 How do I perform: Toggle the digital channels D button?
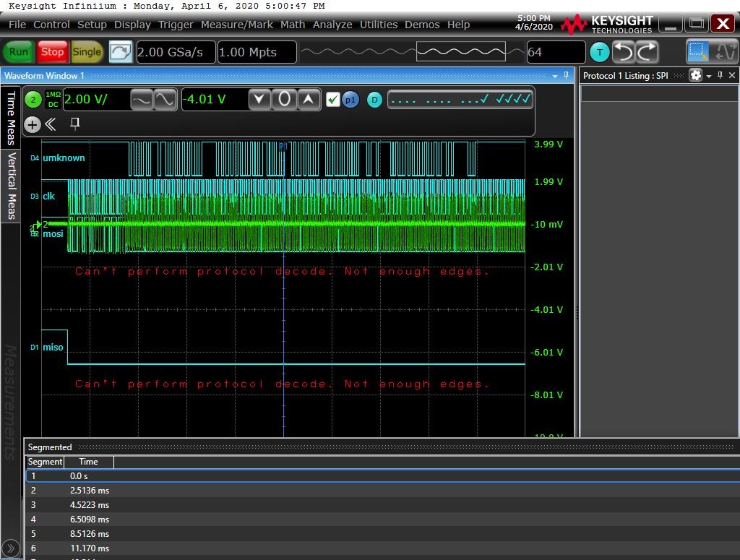pos(374,100)
